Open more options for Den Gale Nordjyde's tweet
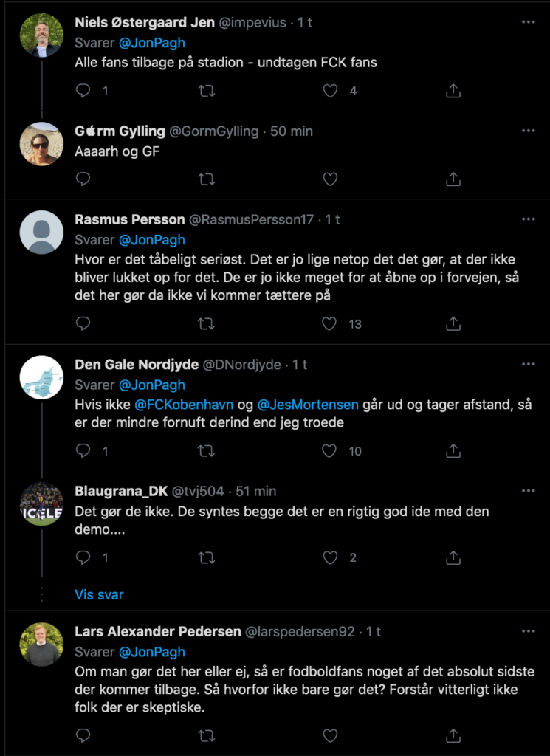 [528, 365]
